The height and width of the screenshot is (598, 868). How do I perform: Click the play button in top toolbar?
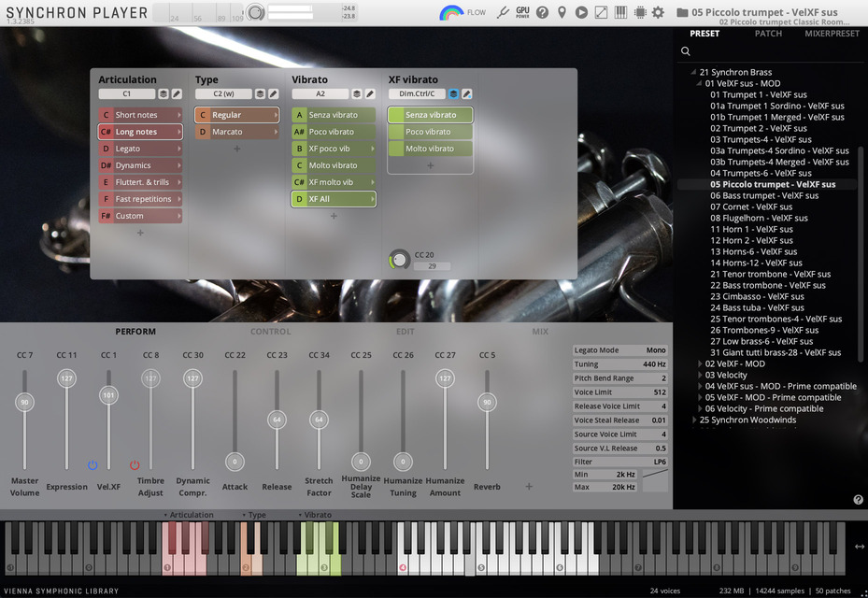[581, 12]
